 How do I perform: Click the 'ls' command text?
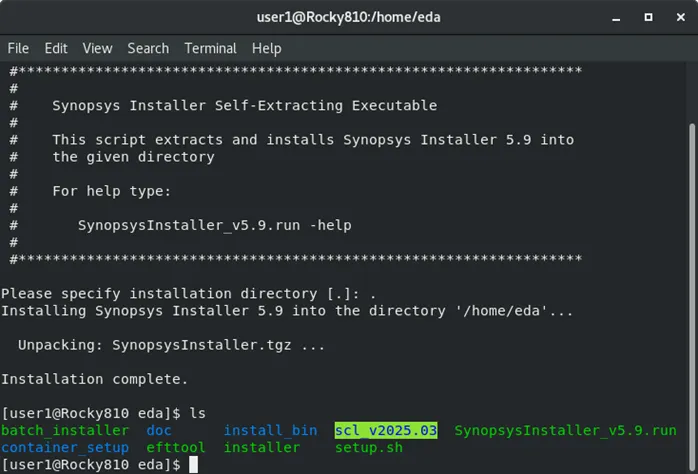(x=197, y=413)
